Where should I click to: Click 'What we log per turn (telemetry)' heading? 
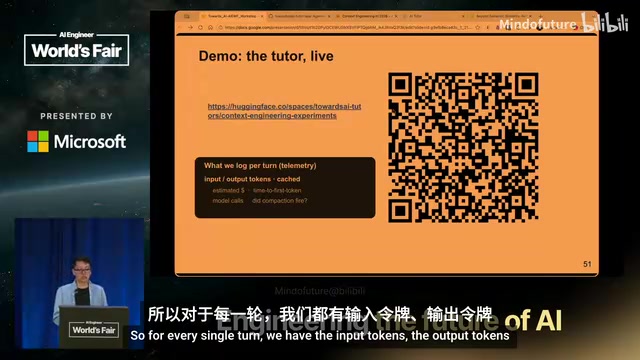[260, 165]
